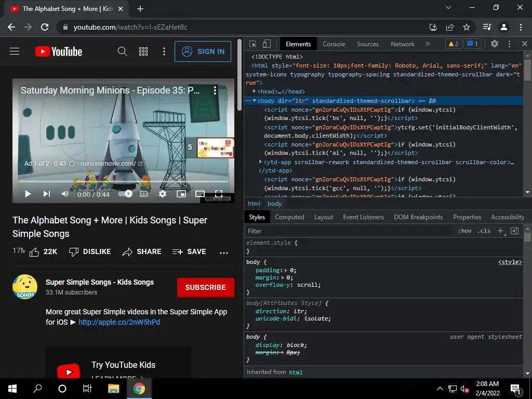The image size is (532, 399).
Task: Open the YouTube apps grid
Action: [x=143, y=51]
